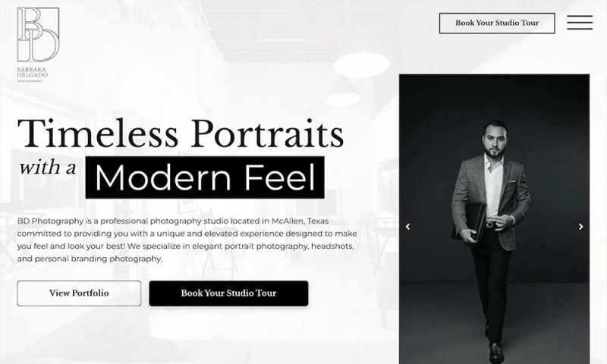Go to previous slide with left arrow
This screenshot has width=607, height=364.
[x=407, y=227]
